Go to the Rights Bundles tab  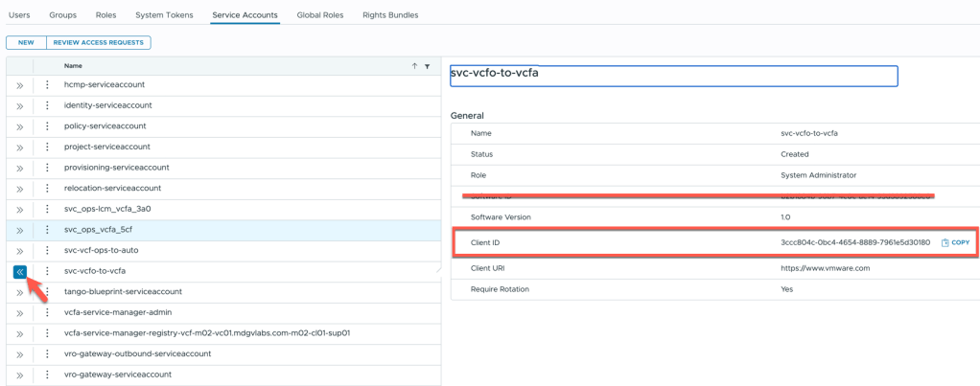coord(390,15)
